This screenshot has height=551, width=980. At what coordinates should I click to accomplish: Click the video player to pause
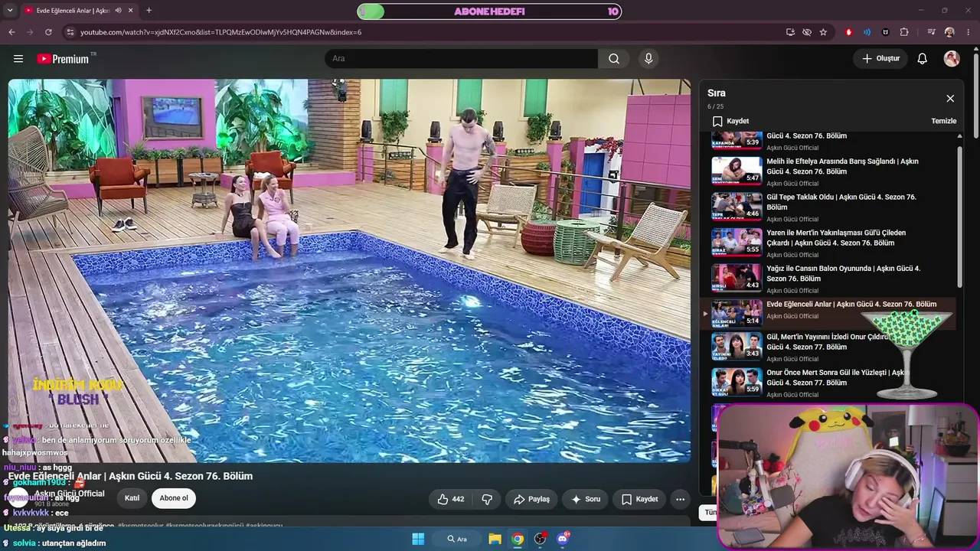[x=349, y=271]
